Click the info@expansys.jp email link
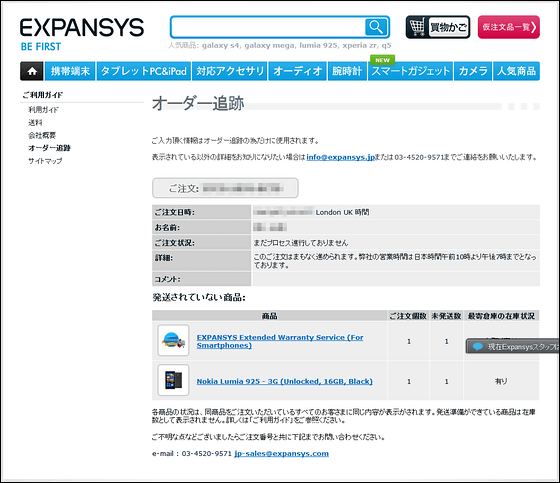Screen dimensions: 560x483 pyautogui.click(x=340, y=157)
